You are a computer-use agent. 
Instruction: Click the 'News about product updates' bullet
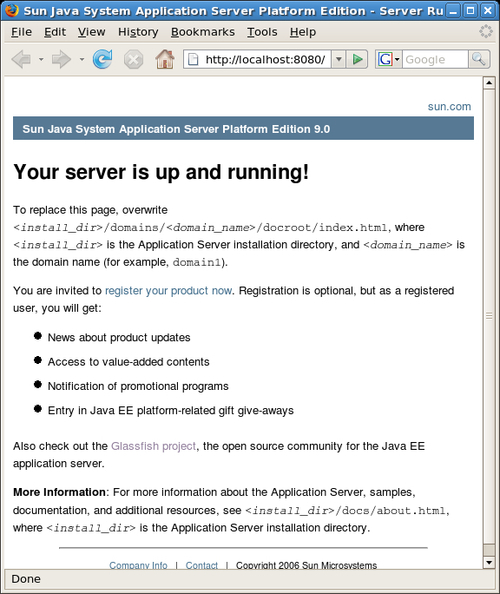pyautogui.click(x=119, y=337)
